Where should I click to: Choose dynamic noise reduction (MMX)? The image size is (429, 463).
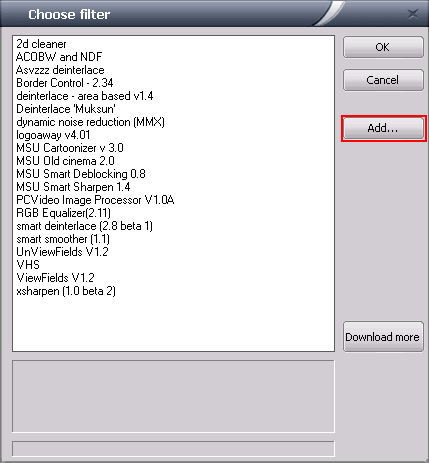click(90, 122)
